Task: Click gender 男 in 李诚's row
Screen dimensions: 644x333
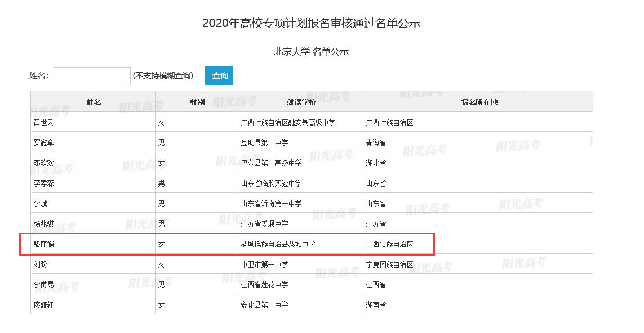Action: coord(161,203)
